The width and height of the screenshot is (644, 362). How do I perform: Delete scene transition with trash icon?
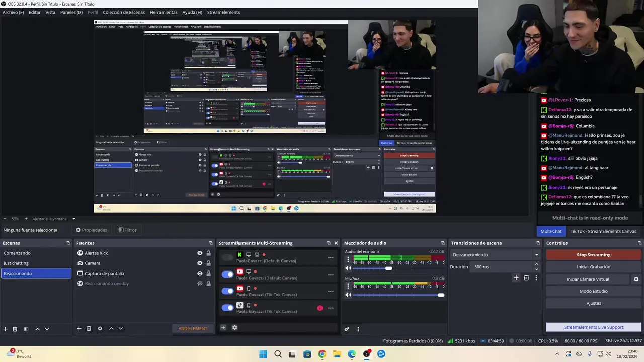tap(526, 278)
